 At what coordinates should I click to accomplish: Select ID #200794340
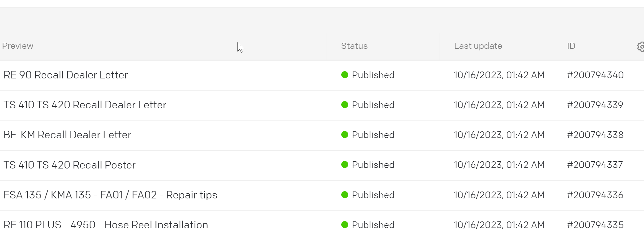[x=595, y=75]
